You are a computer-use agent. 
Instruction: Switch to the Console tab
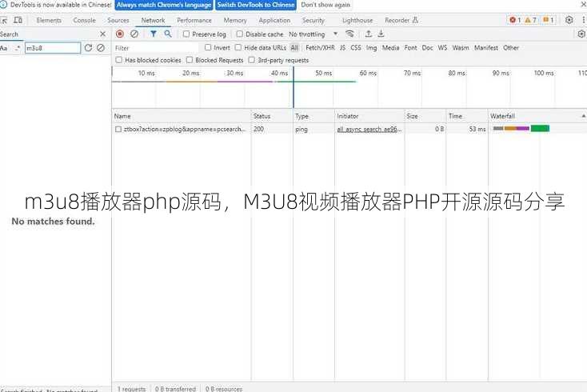(84, 20)
